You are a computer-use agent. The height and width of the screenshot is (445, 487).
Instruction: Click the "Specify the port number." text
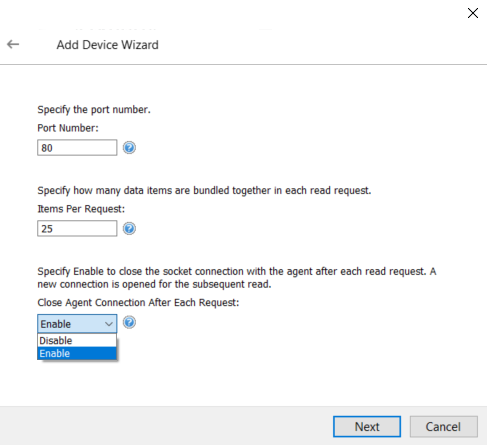click(94, 110)
